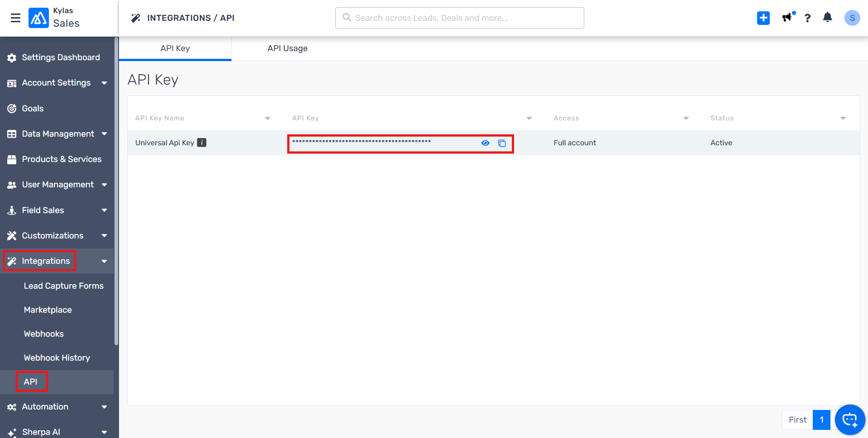
Task: Open Access column dropdown arrow
Action: (686, 119)
